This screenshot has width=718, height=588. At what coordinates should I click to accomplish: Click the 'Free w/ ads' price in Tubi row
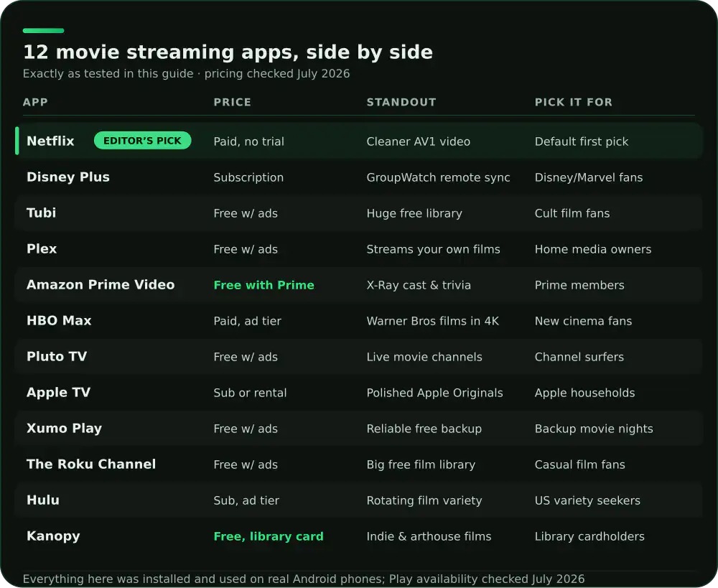point(246,213)
